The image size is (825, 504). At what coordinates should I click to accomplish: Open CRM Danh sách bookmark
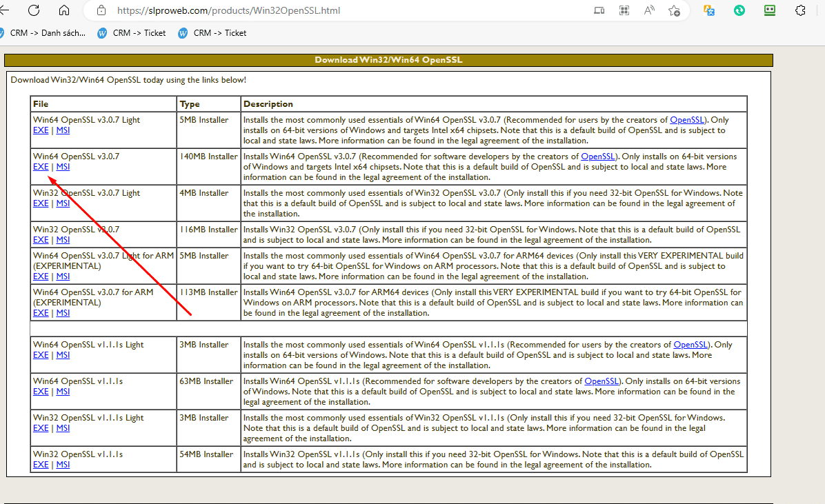pos(43,33)
